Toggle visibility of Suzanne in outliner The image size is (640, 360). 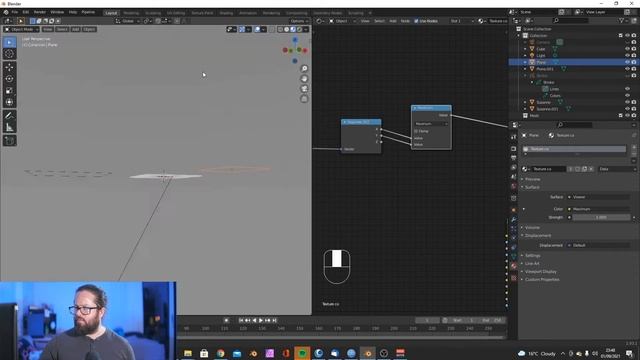tap(627, 102)
